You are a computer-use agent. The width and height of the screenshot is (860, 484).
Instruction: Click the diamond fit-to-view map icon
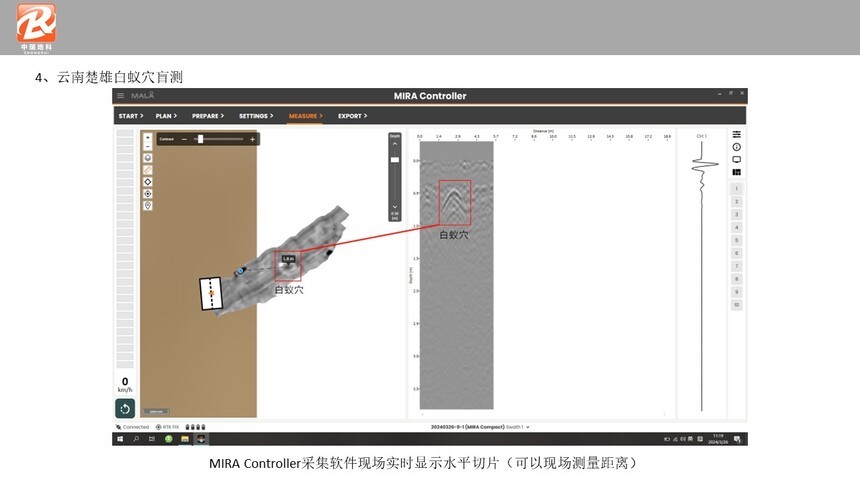pyautogui.click(x=148, y=182)
